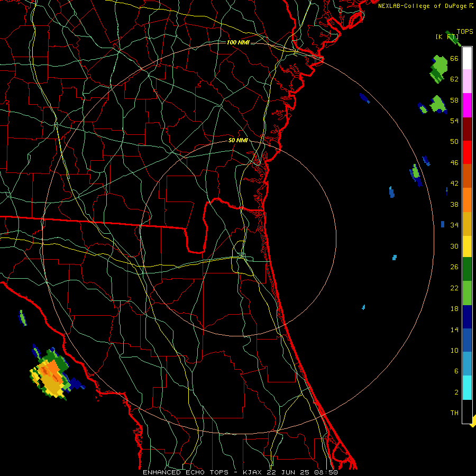This screenshot has width=476, height=476.
Task: Click the legend value "26"
Action: pos(454,267)
